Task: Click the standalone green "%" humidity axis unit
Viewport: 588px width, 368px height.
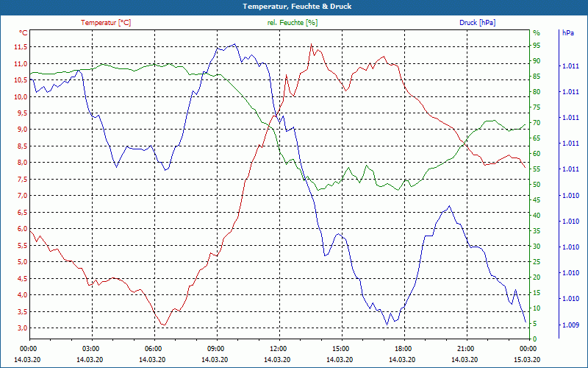Action: coord(537,33)
